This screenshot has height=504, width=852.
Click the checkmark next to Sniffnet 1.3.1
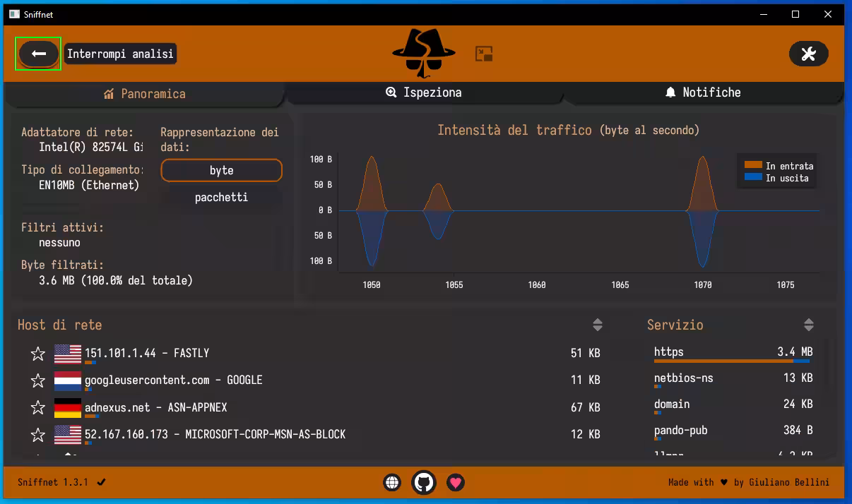[100, 483]
